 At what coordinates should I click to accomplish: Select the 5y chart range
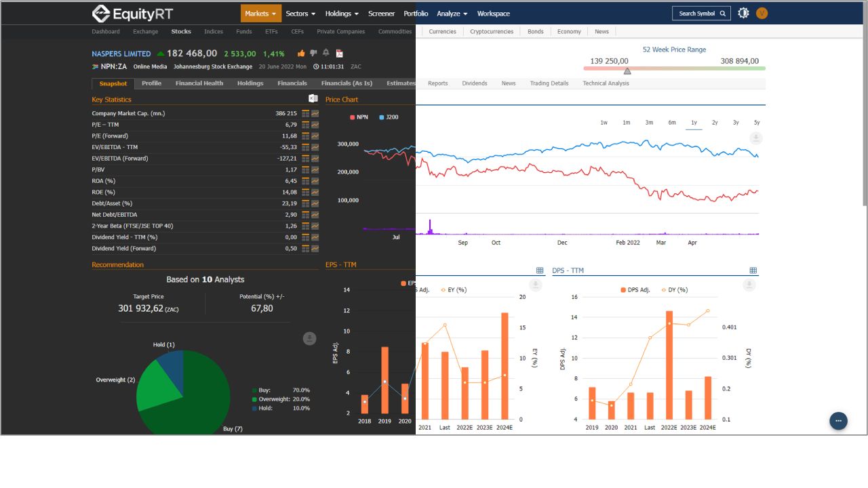coord(757,123)
